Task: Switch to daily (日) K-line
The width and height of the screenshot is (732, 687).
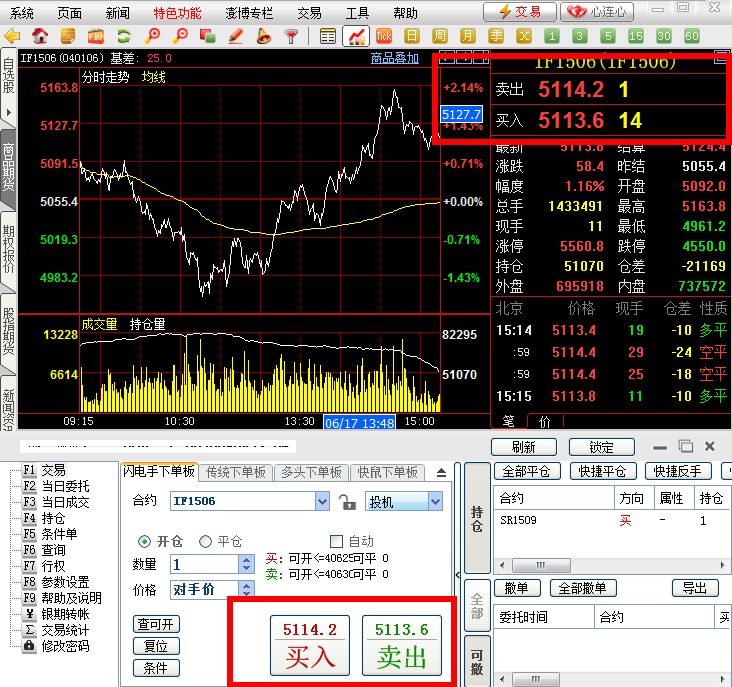Action: (x=412, y=36)
